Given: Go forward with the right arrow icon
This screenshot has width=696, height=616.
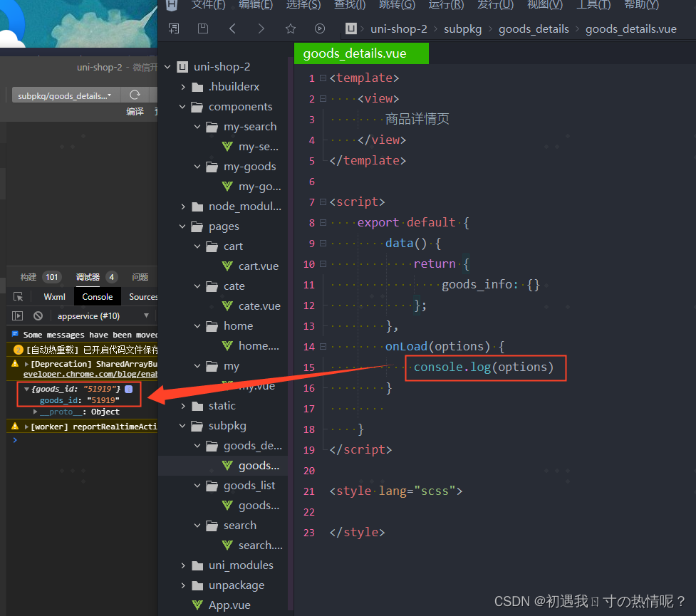Looking at the screenshot, I should click(x=261, y=29).
